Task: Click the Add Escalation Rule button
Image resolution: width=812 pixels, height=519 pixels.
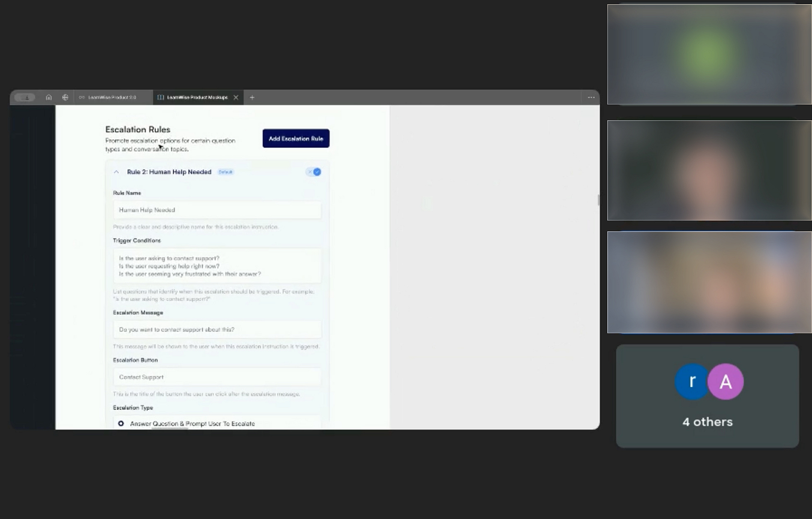Action: click(296, 138)
